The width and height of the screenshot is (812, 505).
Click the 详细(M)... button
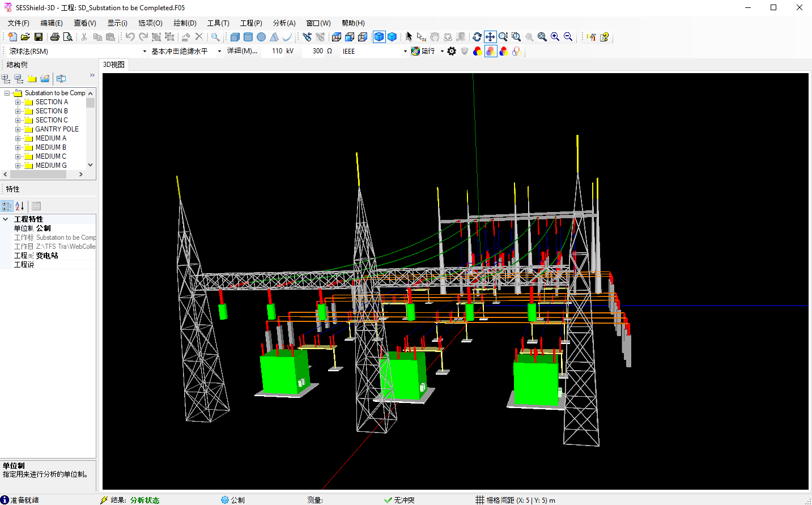point(242,51)
